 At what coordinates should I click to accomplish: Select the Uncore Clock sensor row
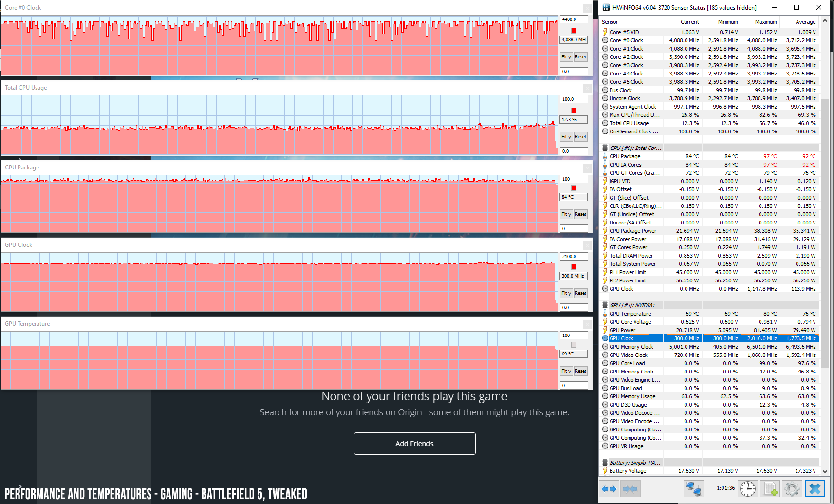coord(710,98)
